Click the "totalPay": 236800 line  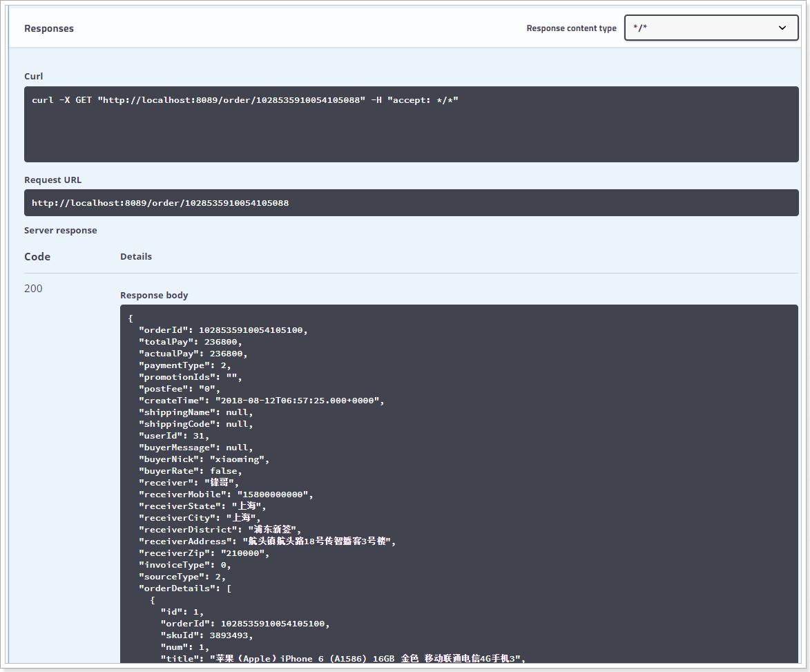[x=190, y=342]
